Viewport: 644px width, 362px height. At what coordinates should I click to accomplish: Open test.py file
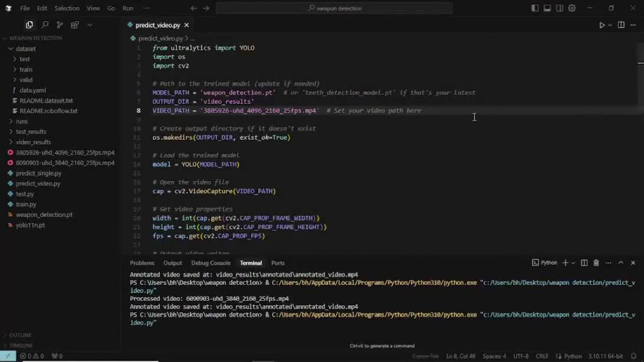[61, 194]
